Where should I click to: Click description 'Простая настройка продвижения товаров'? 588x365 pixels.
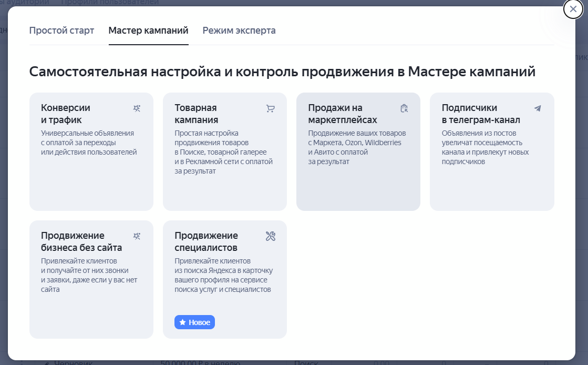pos(223,152)
